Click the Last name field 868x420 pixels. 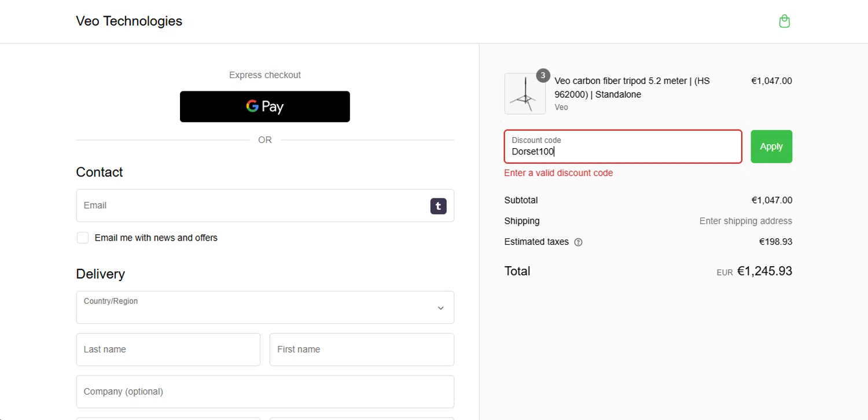(x=168, y=349)
